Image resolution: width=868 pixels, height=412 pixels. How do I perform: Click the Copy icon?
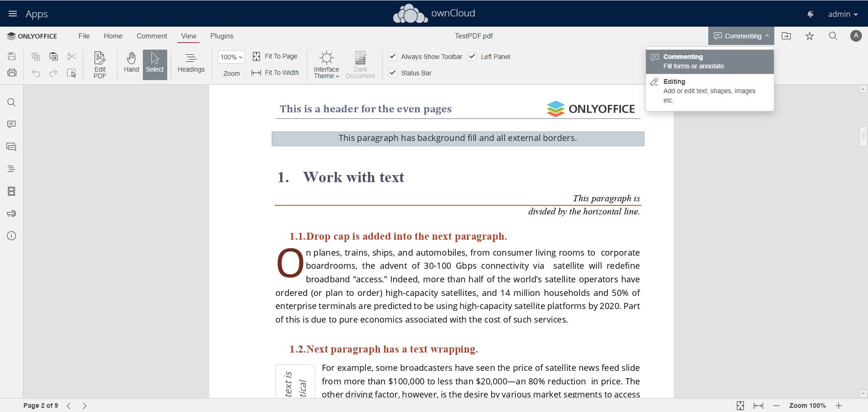coord(36,57)
